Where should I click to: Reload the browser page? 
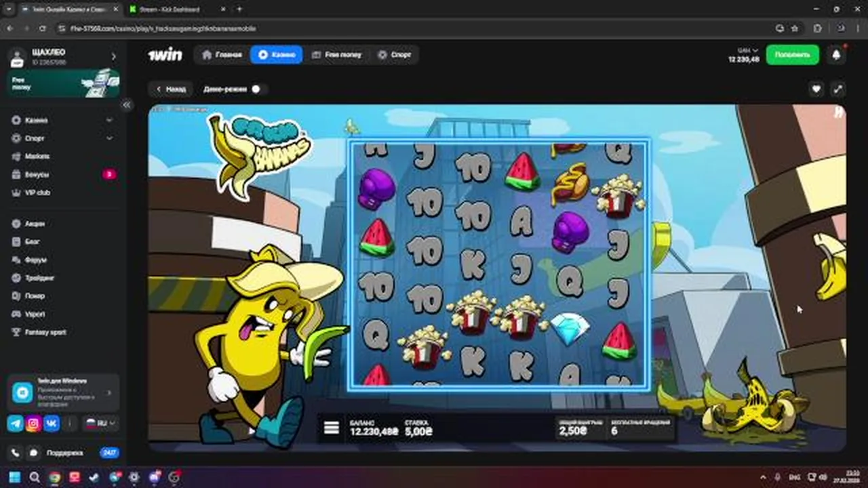pos(43,28)
